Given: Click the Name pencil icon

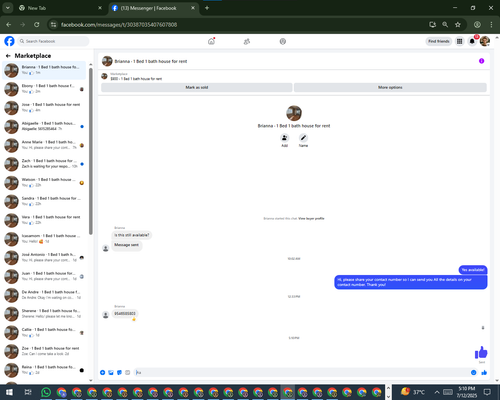Looking at the screenshot, I should [303, 138].
